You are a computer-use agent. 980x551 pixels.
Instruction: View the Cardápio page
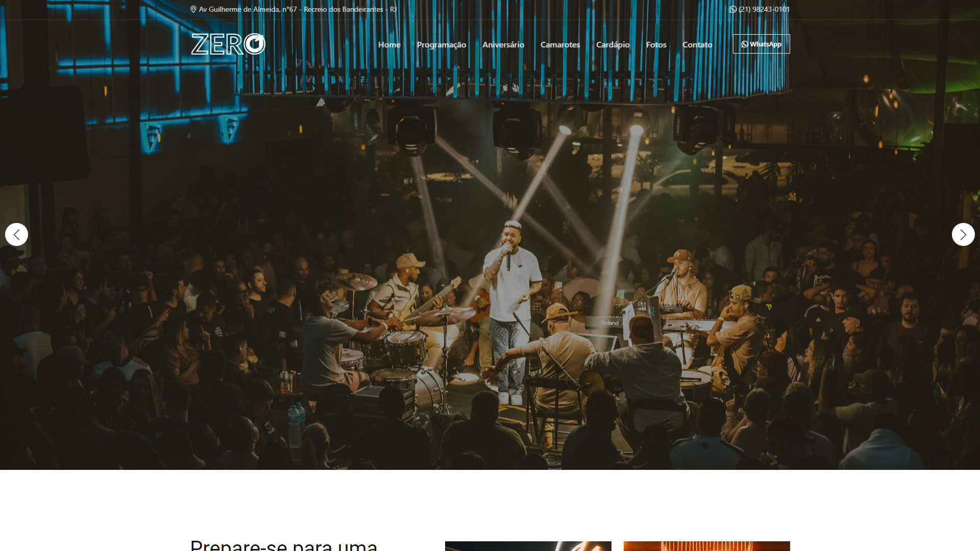613,45
